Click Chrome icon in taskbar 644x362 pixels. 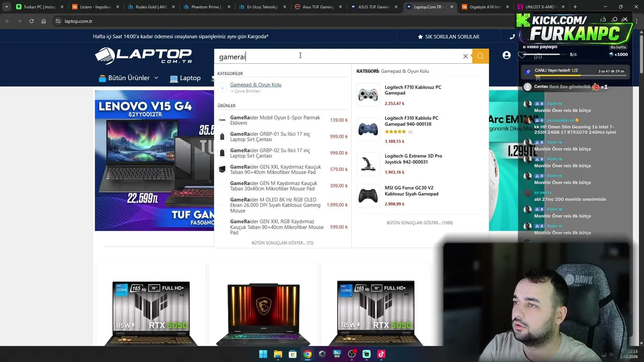click(307, 354)
